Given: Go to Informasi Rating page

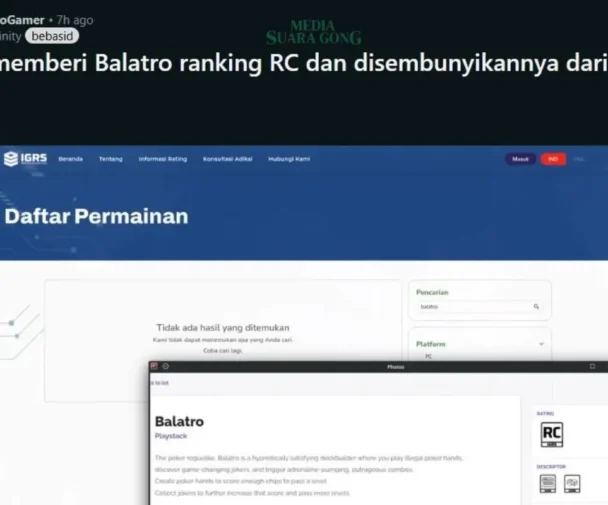Looking at the screenshot, I should click(x=162, y=159).
